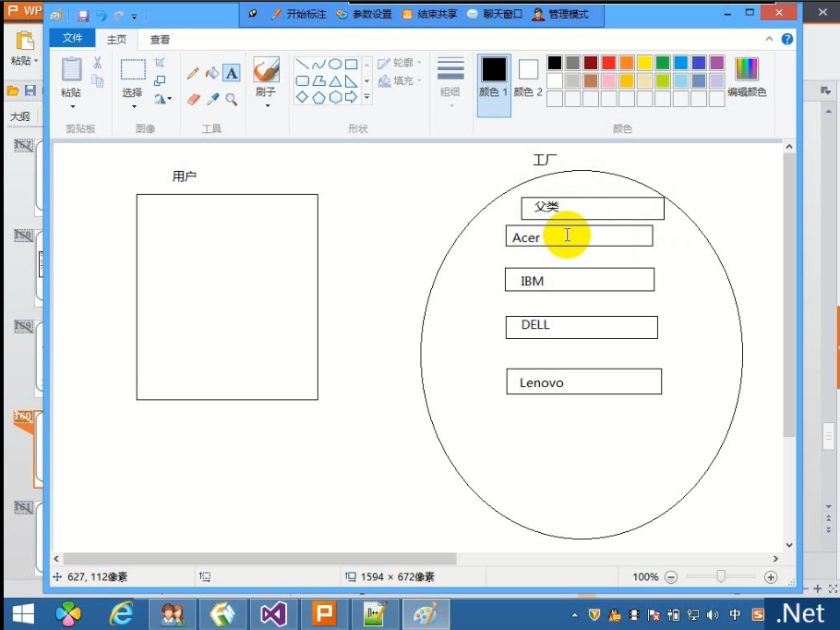The height and width of the screenshot is (630, 840).
Task: Select the Right arrow shape
Action: [351, 97]
